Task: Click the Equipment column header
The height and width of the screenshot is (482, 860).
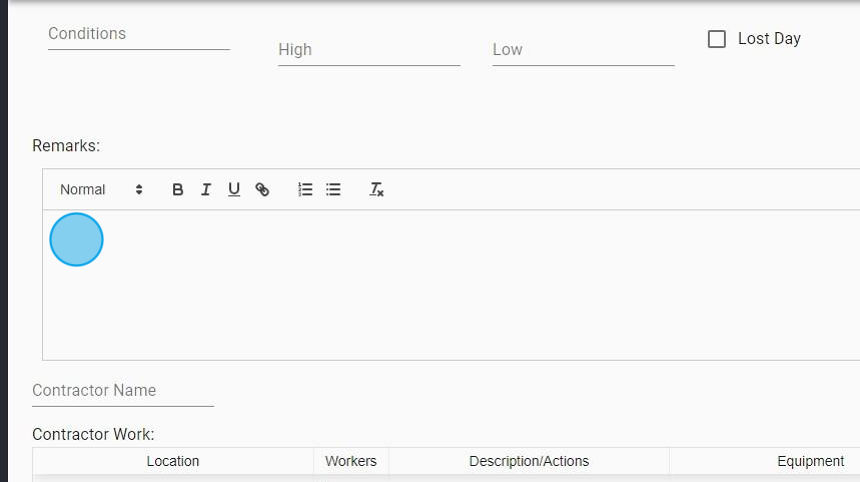Action: click(810, 461)
